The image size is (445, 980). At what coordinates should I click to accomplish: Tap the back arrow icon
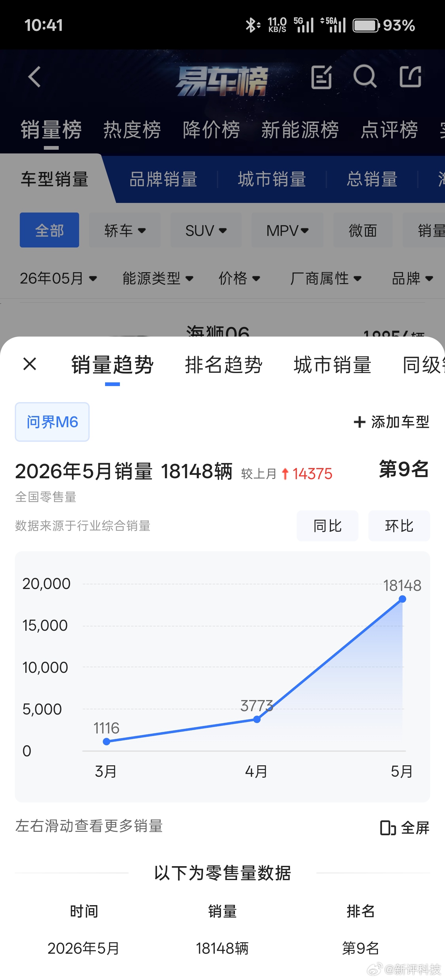click(35, 77)
